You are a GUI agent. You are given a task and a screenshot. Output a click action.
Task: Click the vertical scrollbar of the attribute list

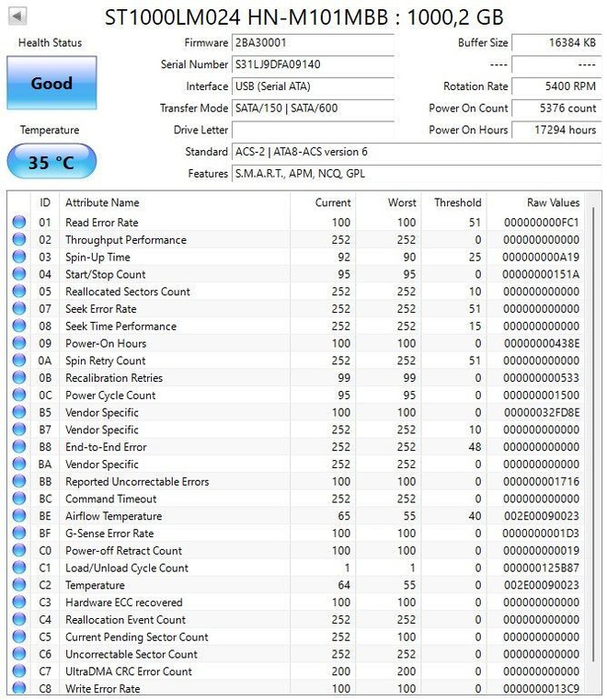[x=593, y=433]
